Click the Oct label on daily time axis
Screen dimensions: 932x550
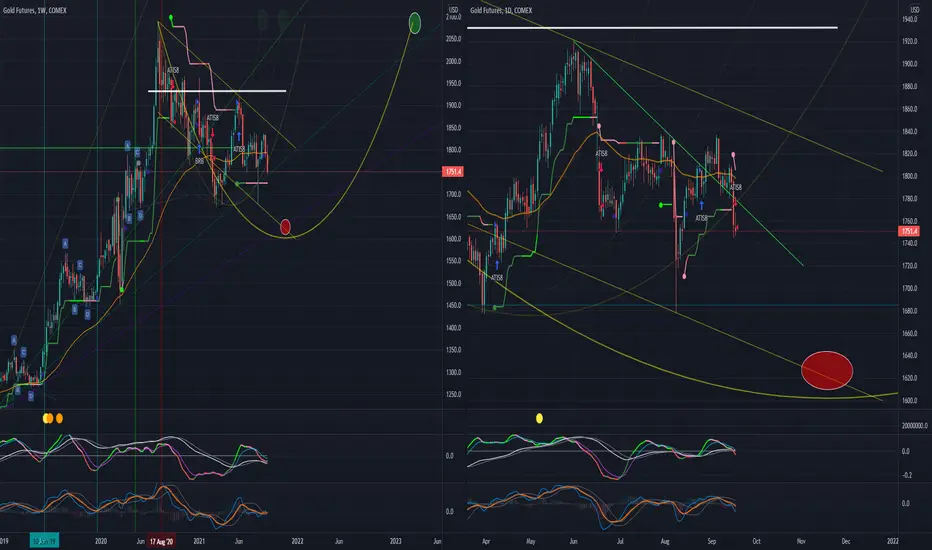pos(756,541)
